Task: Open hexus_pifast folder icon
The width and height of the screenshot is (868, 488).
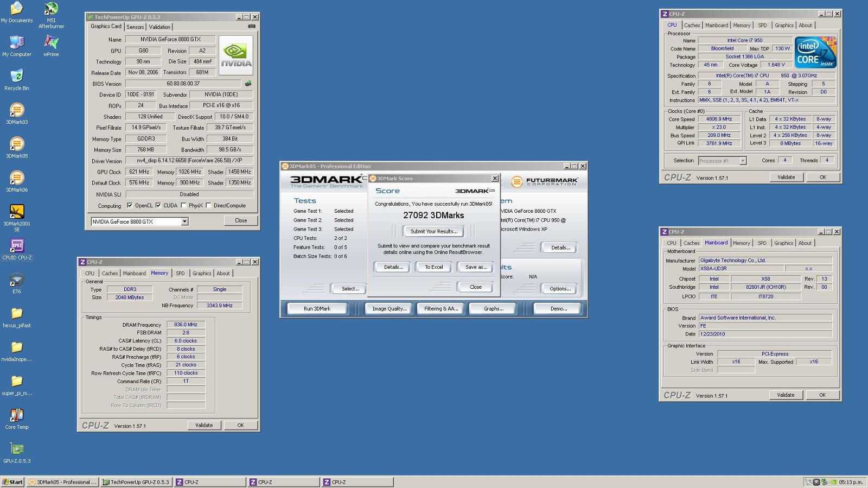Action: [x=16, y=318]
